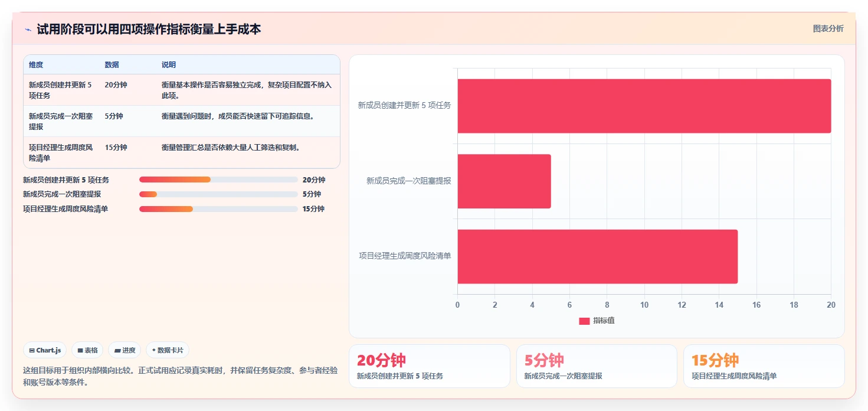Toggle the 指标值 legend color swatch
The image size is (868, 411).
pyautogui.click(x=584, y=321)
